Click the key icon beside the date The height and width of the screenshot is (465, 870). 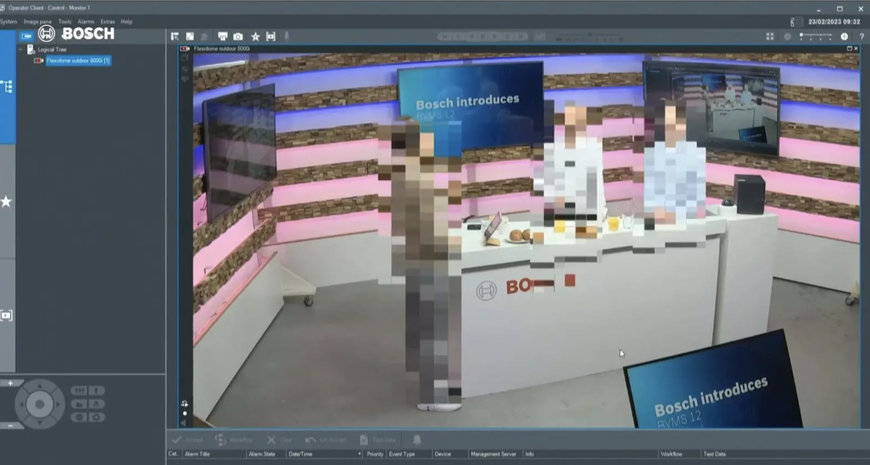(793, 22)
